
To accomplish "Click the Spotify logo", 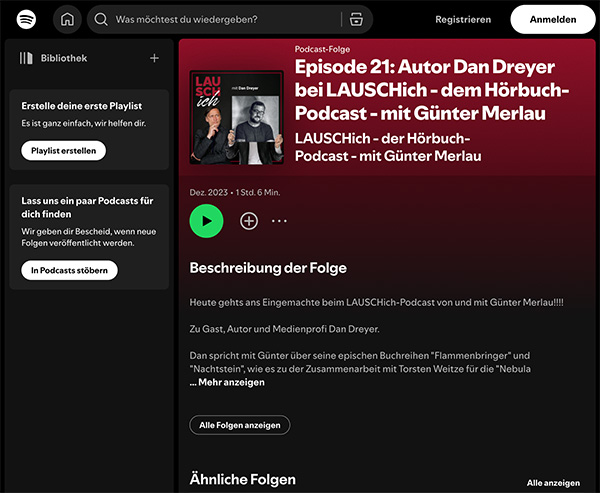I will point(26,19).
